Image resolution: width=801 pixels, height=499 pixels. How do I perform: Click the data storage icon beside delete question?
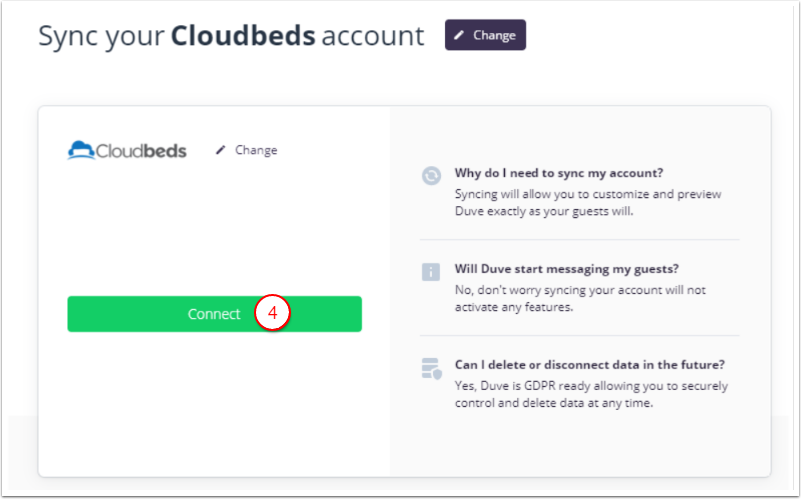[431, 369]
